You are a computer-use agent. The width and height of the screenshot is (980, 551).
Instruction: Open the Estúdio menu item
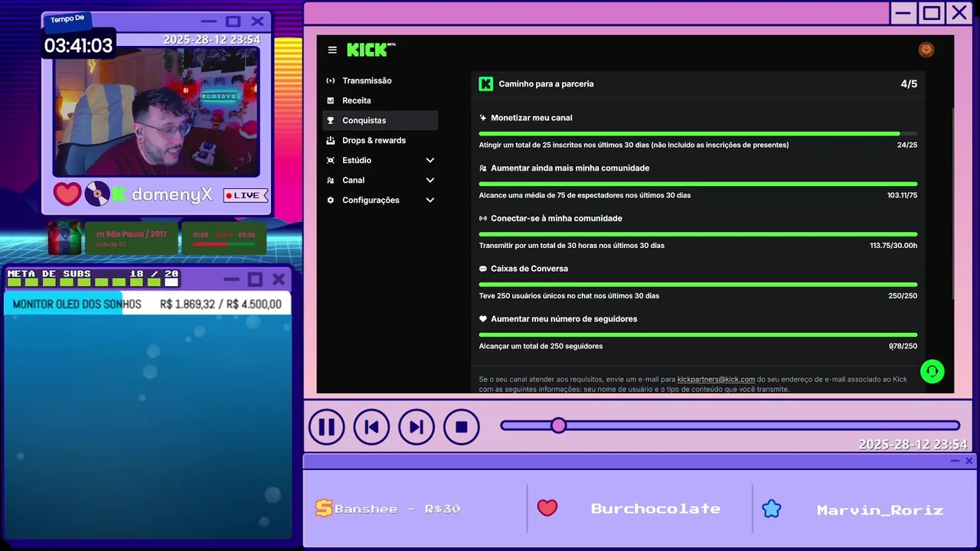click(381, 160)
